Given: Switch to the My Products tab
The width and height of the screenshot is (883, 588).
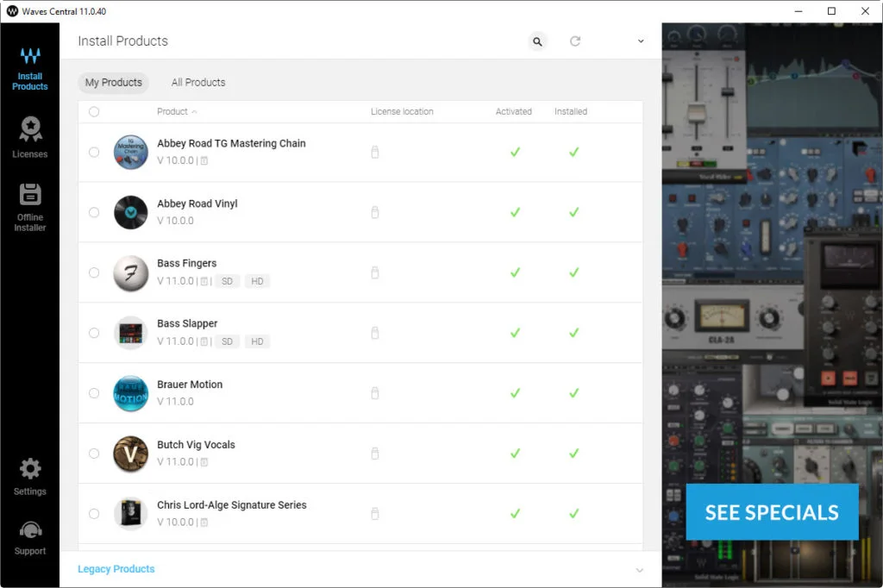Looking at the screenshot, I should coord(113,82).
